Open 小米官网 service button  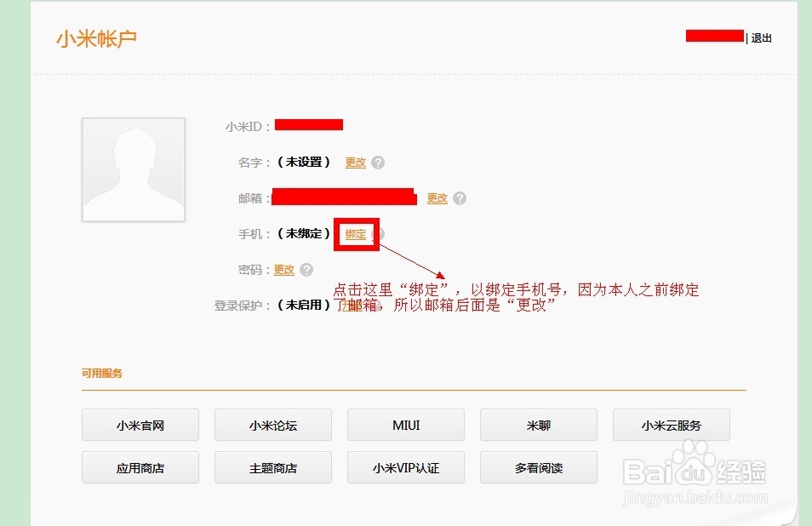tap(140, 425)
